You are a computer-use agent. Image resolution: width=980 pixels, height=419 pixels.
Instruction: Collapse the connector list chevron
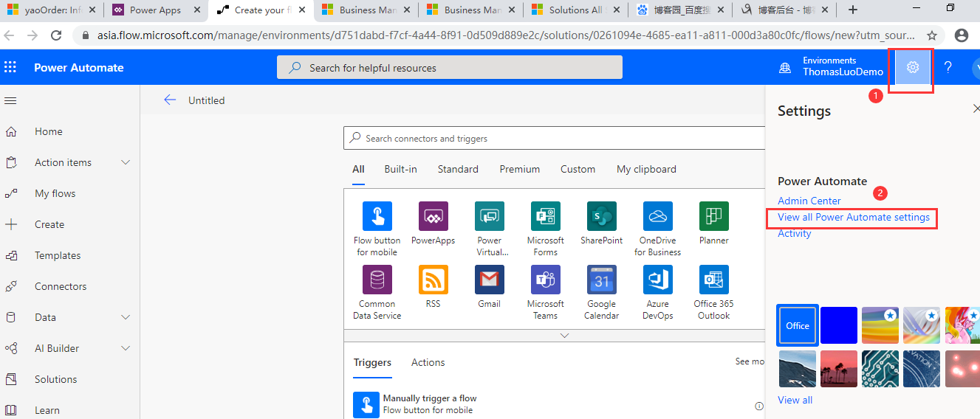[564, 335]
